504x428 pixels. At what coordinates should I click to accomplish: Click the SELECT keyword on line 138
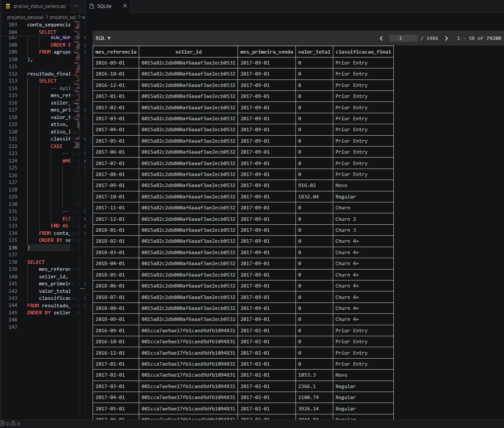coord(36,262)
